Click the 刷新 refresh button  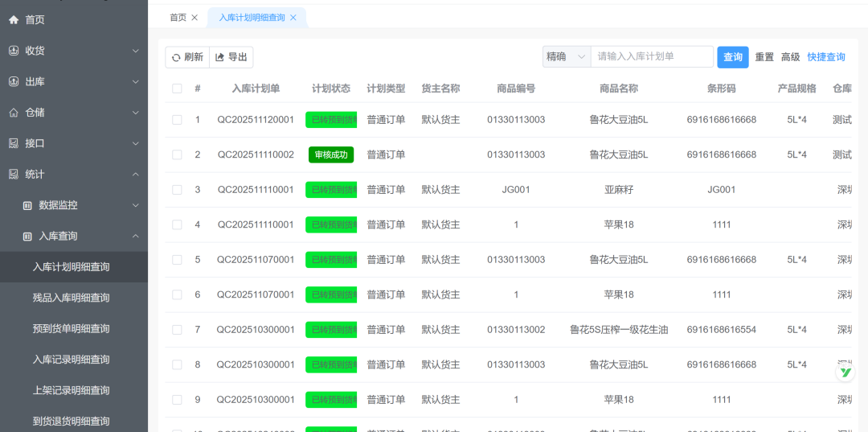point(187,57)
